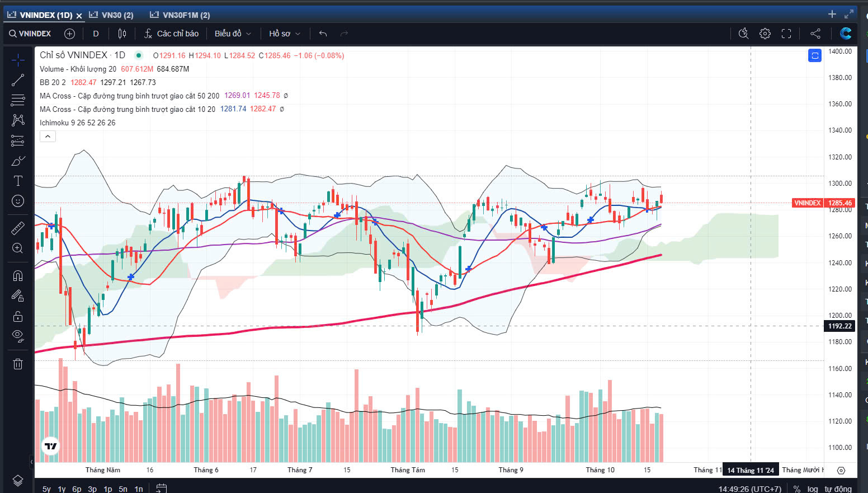This screenshot has width=868, height=493.
Task: Expand the Hồ sơ dropdown
Action: pyautogui.click(x=285, y=34)
